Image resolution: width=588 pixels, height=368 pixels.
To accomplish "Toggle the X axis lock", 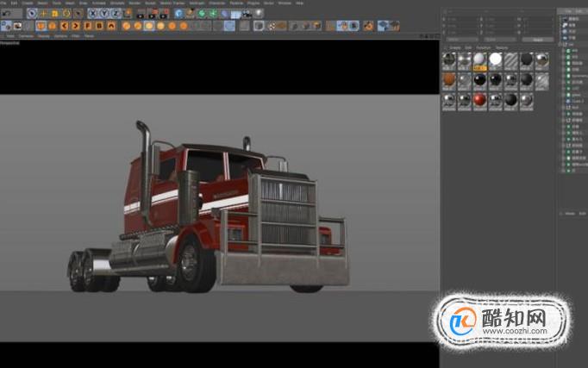I will click(x=93, y=14).
